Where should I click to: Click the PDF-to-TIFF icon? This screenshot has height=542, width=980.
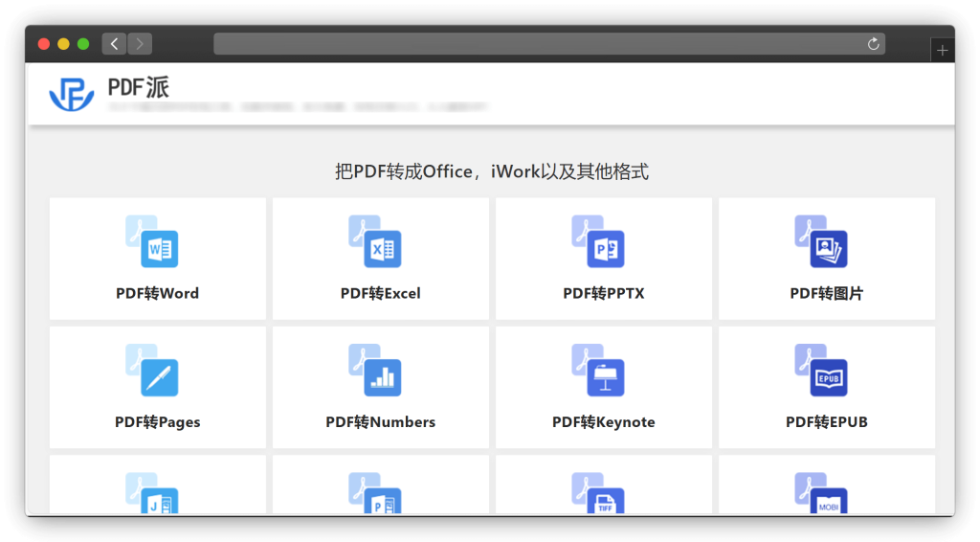click(x=598, y=493)
